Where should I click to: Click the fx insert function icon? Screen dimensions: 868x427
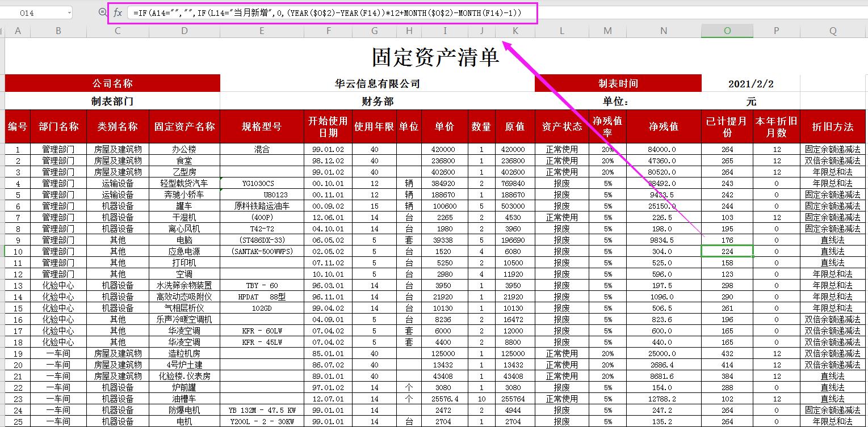[118, 12]
